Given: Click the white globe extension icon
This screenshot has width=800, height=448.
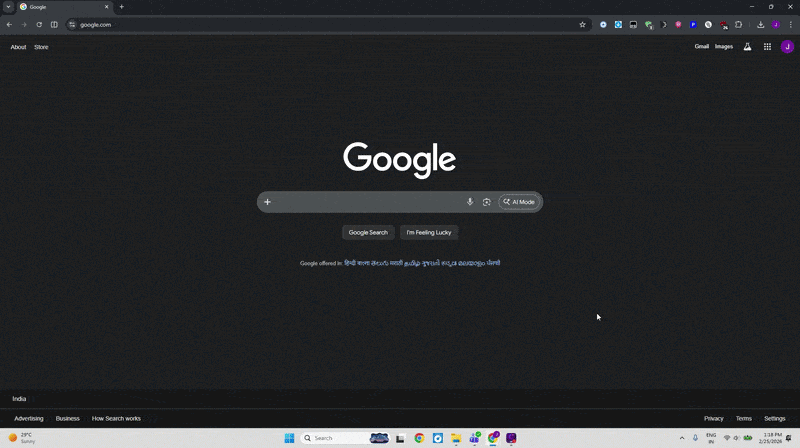Looking at the screenshot, I should 708,24.
